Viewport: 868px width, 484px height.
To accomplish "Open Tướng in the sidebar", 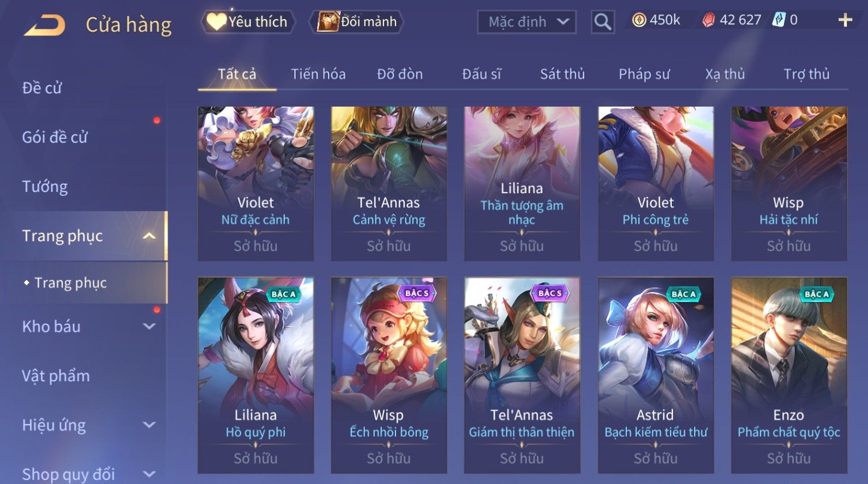I will 45,187.
